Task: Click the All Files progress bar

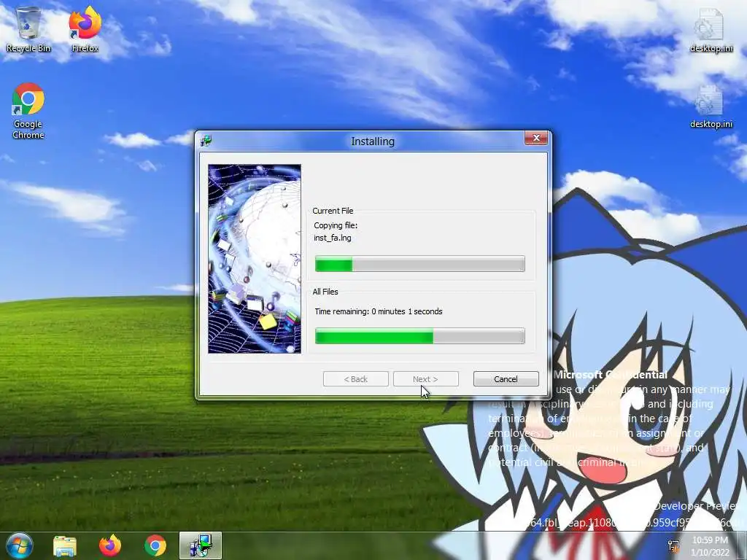Action: (420, 336)
